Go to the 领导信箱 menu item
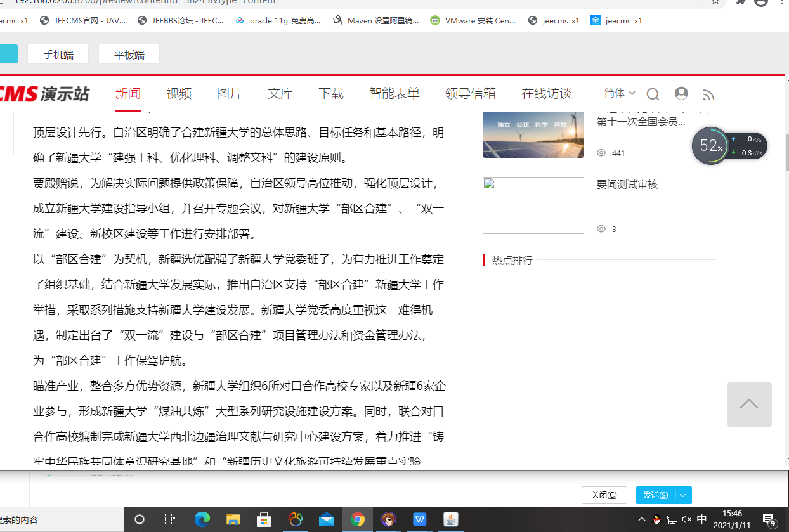The height and width of the screenshot is (532, 789). [x=470, y=94]
